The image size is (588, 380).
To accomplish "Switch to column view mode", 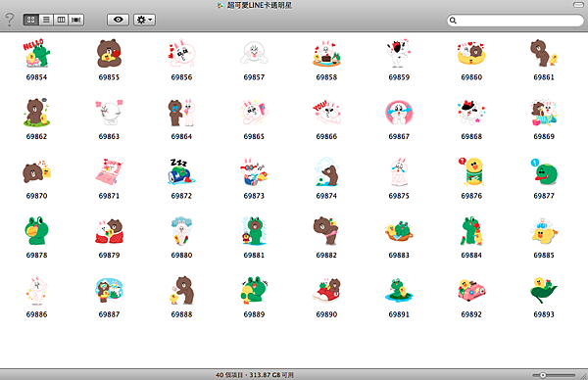I will click(x=61, y=20).
